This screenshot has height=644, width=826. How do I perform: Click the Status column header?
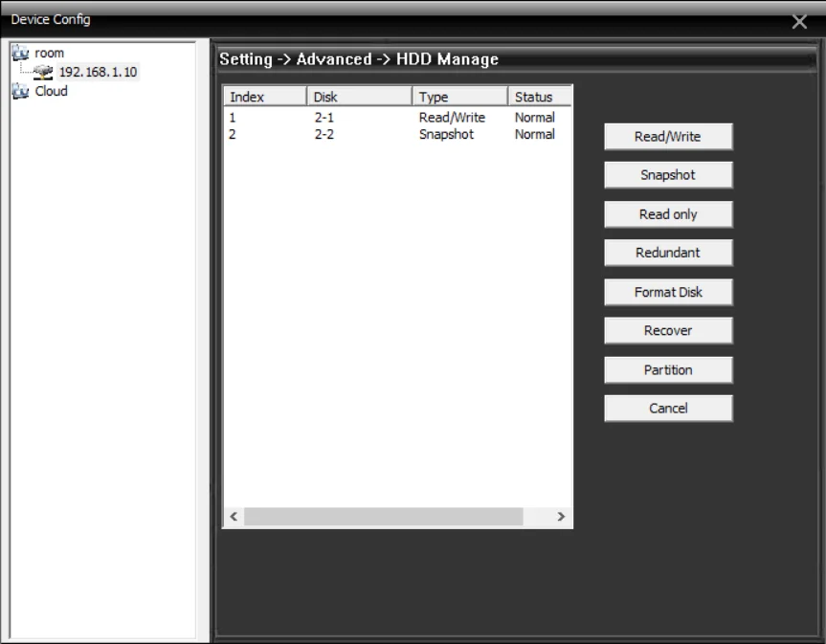[539, 97]
